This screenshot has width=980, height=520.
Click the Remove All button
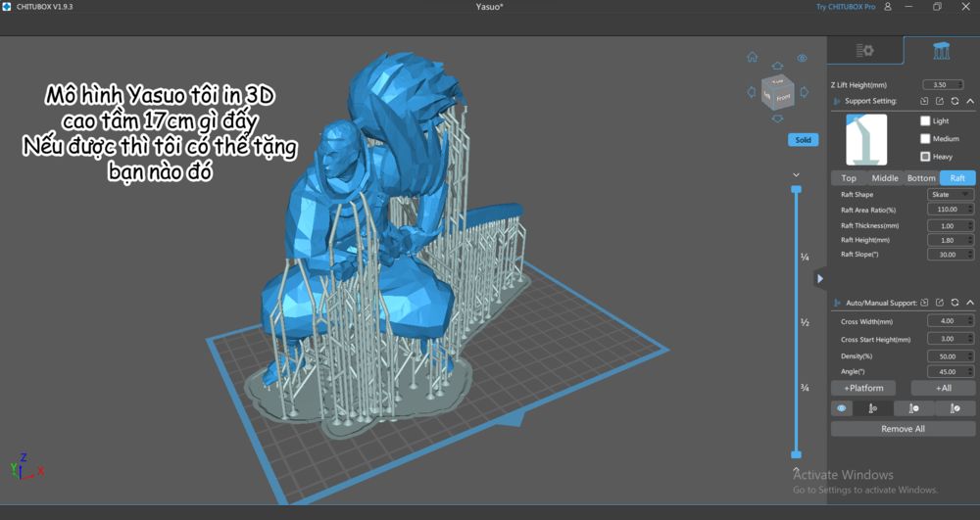pyautogui.click(x=903, y=429)
